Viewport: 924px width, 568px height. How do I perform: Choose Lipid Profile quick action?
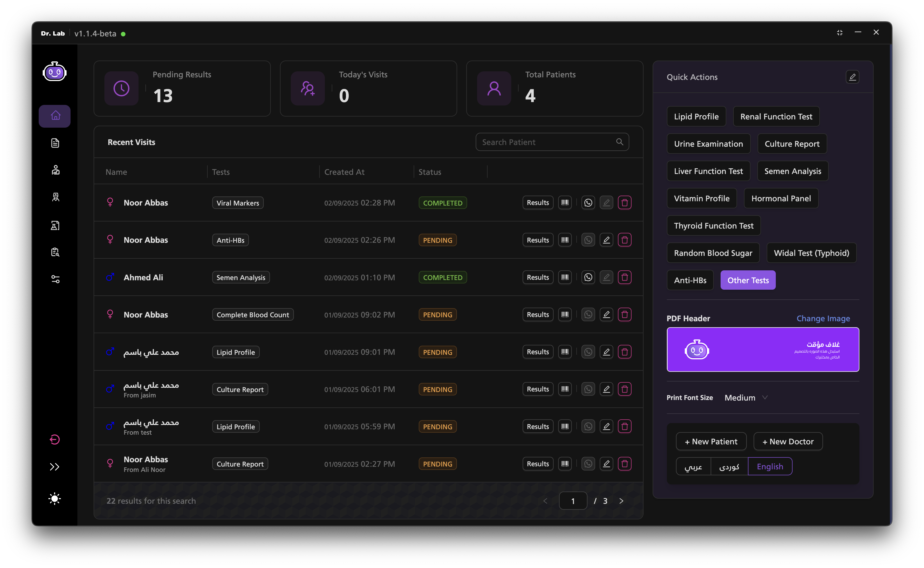696,117
